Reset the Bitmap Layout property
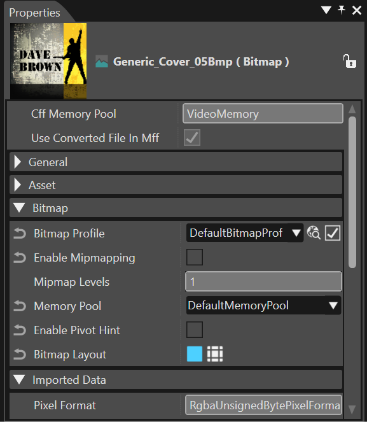Screen dimensions: 367x422 point(20,354)
